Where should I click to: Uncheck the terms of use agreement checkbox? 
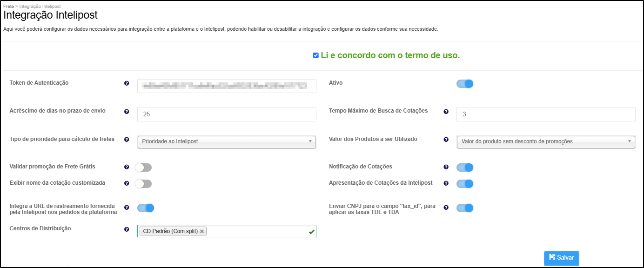coord(316,55)
